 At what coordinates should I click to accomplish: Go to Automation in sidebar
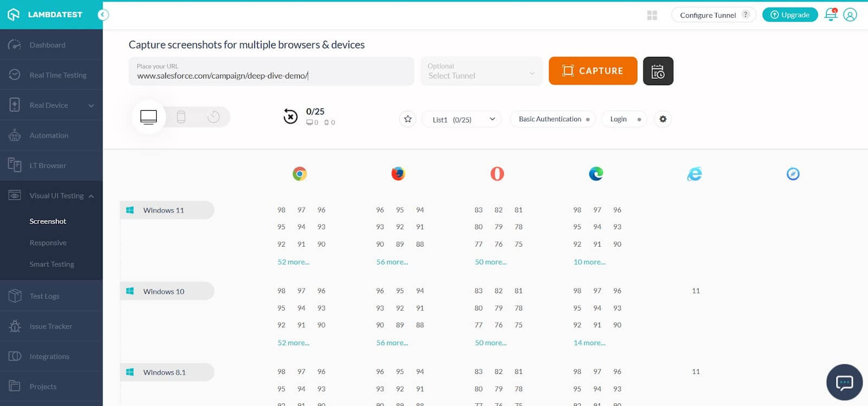tap(49, 136)
